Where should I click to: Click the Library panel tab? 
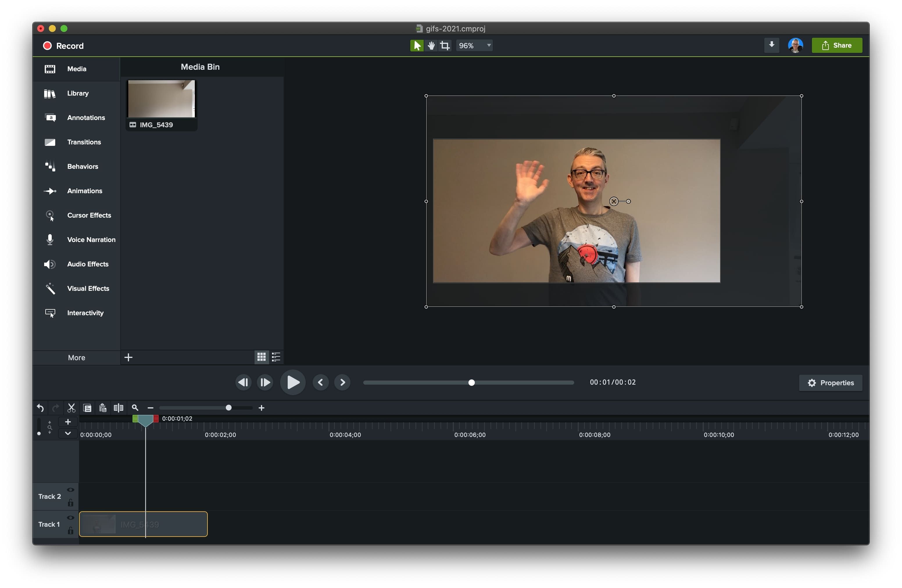(77, 93)
